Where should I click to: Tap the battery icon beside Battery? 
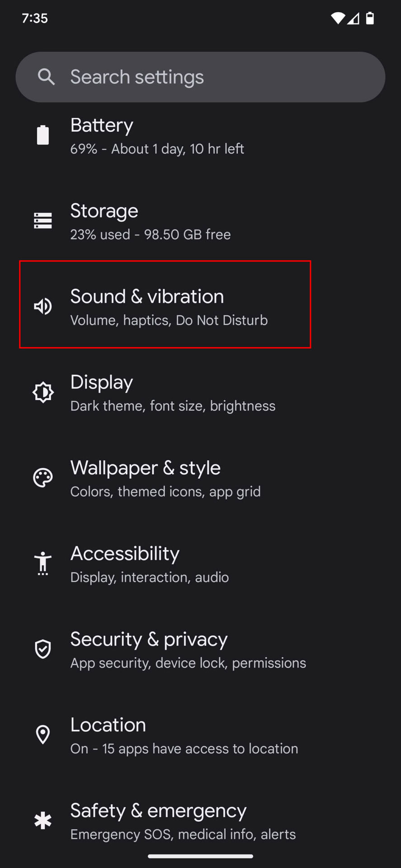pos(43,135)
